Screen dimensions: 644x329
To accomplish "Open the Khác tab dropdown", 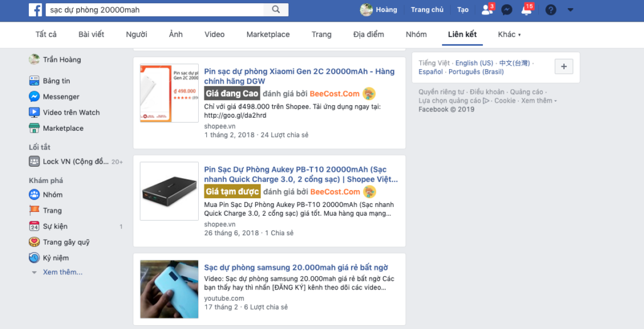I will [509, 35].
